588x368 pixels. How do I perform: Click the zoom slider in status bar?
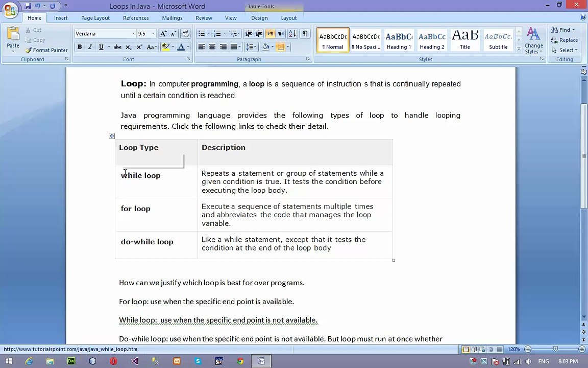555,349
